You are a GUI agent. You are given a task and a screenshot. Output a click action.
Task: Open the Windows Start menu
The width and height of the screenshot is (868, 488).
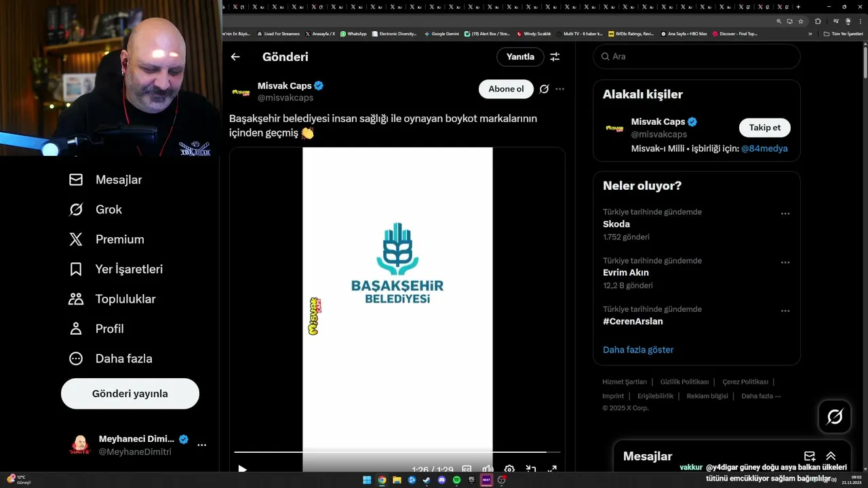tap(367, 480)
